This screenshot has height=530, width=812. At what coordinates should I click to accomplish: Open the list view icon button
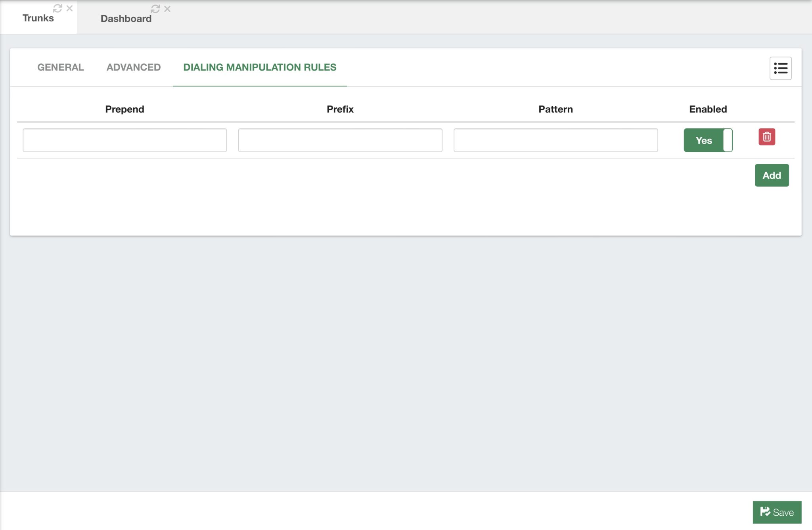(x=780, y=68)
